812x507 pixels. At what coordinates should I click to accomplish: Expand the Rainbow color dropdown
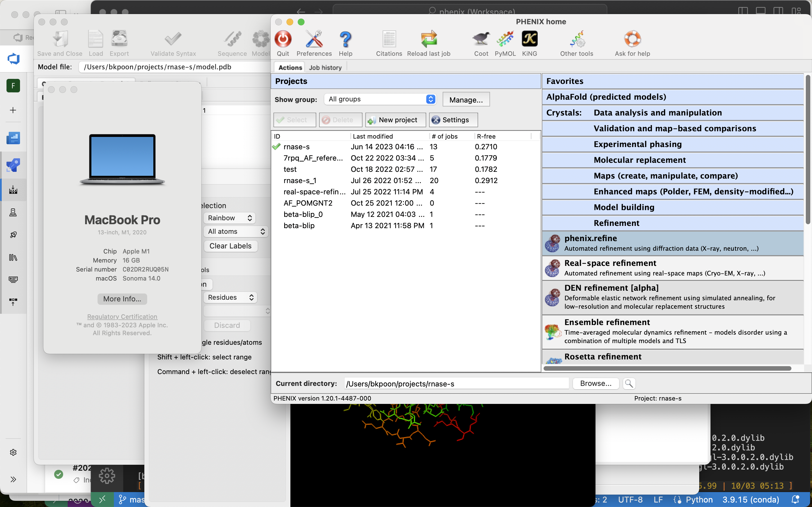[230, 218]
